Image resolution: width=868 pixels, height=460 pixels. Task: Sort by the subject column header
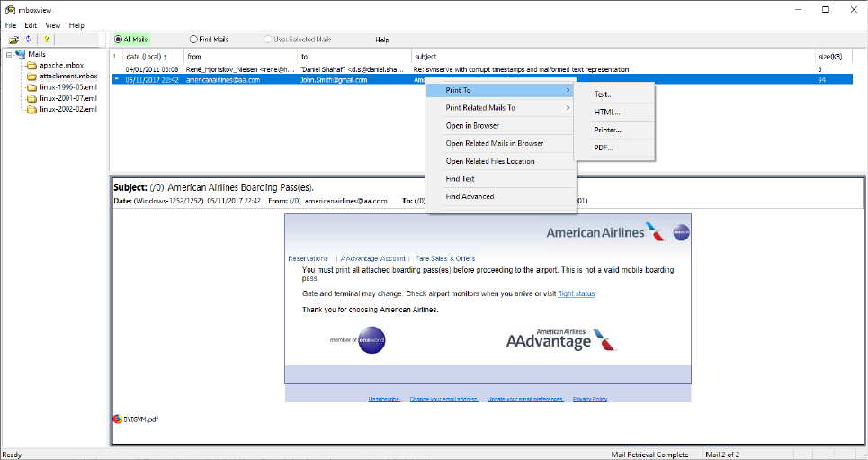pyautogui.click(x=613, y=57)
